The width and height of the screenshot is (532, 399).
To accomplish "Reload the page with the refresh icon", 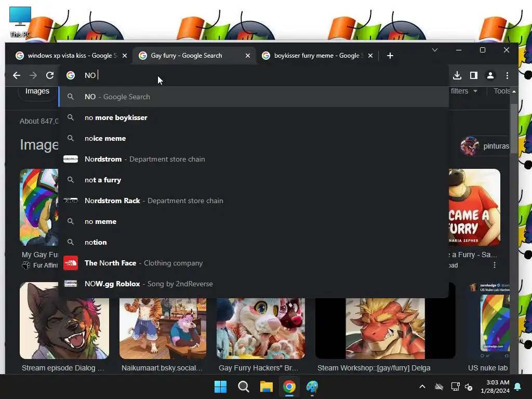I will click(x=50, y=75).
